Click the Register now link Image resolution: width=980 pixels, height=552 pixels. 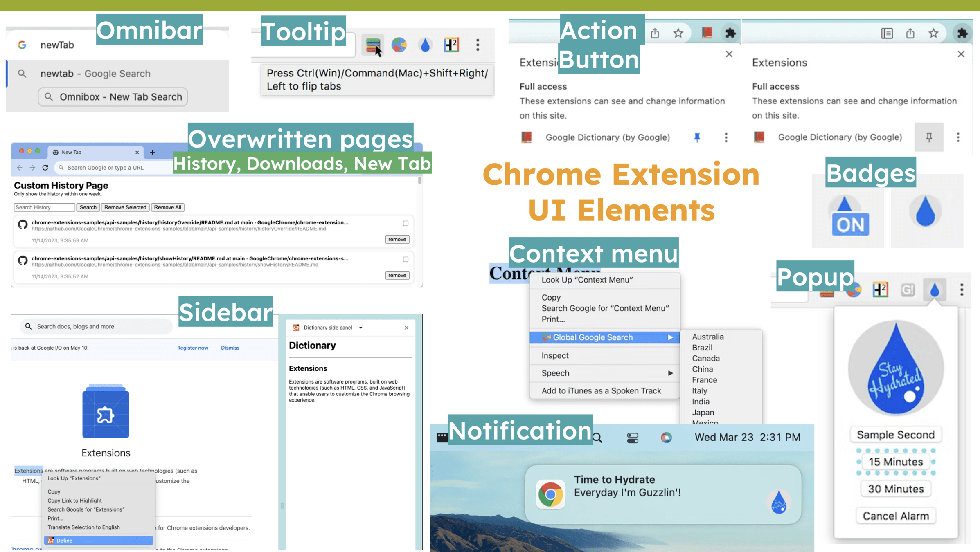192,348
